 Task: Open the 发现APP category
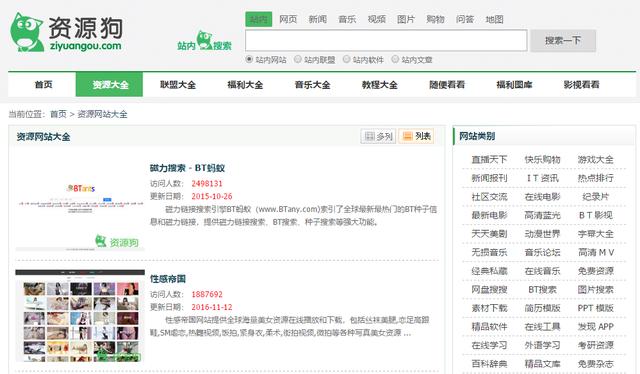tap(596, 327)
